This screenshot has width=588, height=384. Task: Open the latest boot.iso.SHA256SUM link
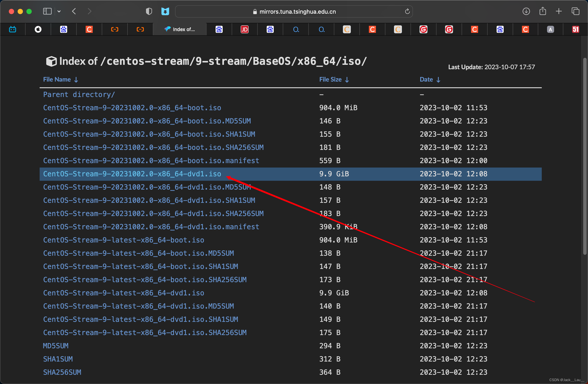click(x=145, y=280)
